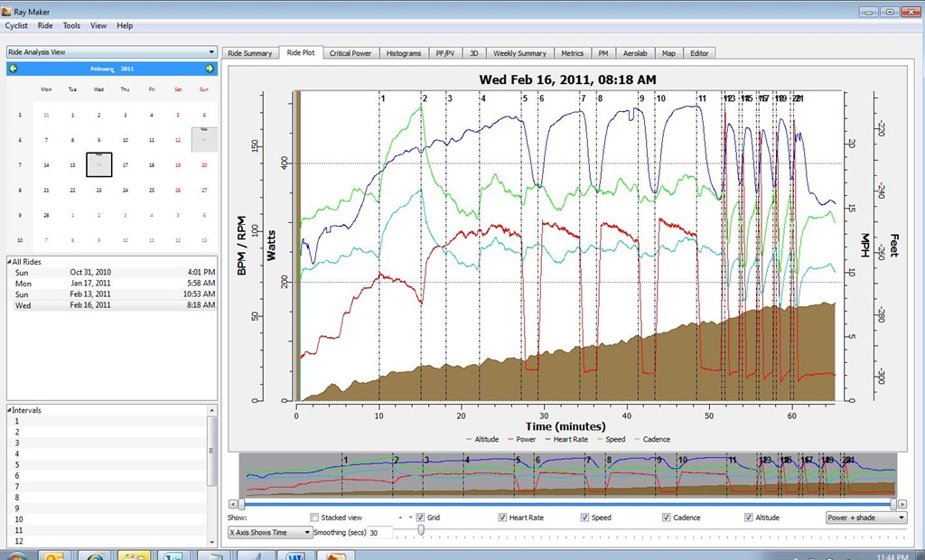This screenshot has height=560, width=925.
Task: Open the Tools menu
Action: pos(71,26)
